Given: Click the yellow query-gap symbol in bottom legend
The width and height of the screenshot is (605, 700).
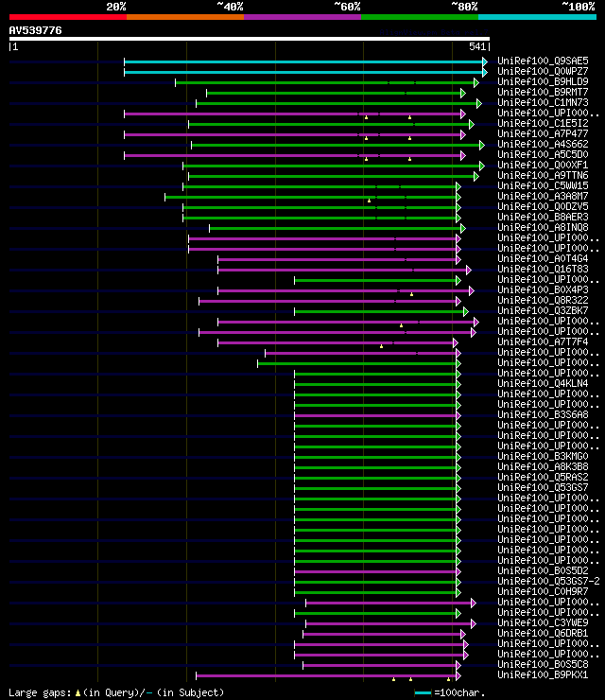Looking at the screenshot, I should [78, 693].
